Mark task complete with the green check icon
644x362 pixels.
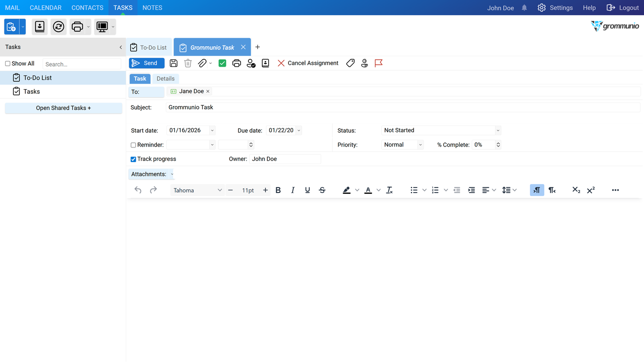tap(222, 63)
